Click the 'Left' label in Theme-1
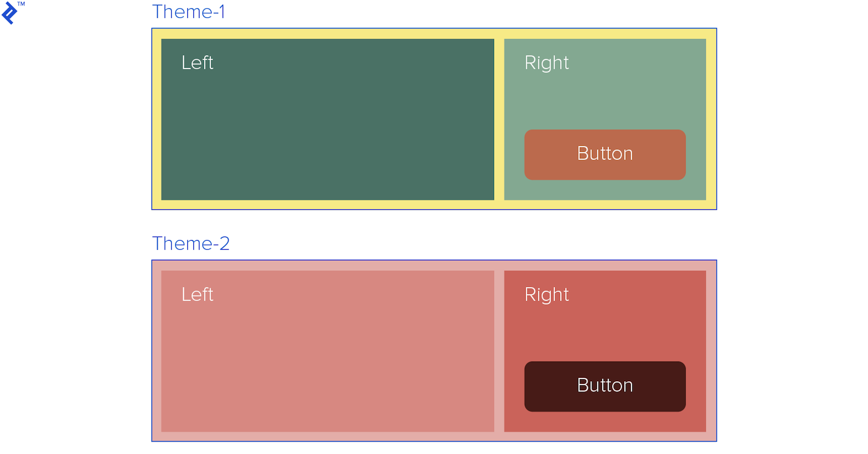The height and width of the screenshot is (454, 868). (x=197, y=62)
